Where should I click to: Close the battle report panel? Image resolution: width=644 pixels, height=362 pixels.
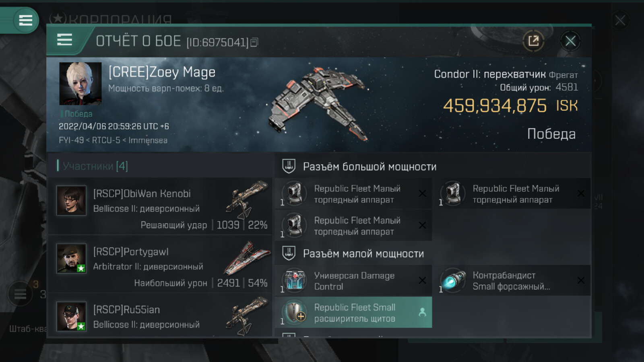(x=570, y=41)
